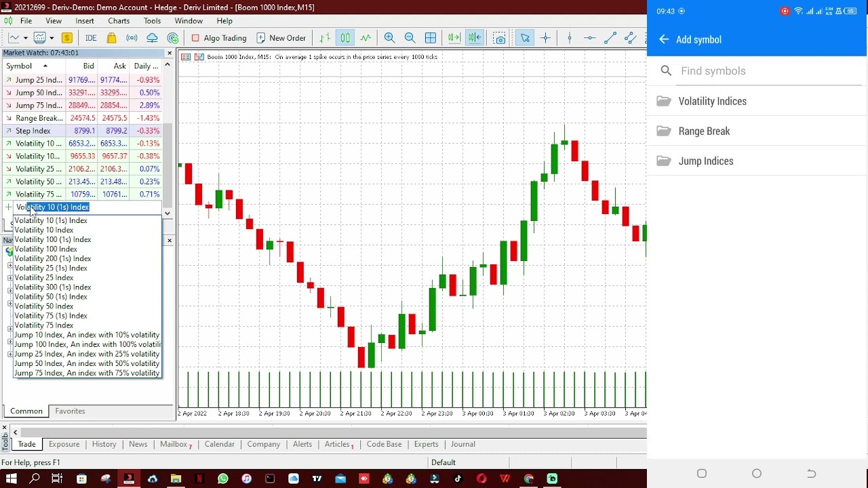Open the Tools menu
This screenshot has height=488, width=868.
click(x=152, y=21)
